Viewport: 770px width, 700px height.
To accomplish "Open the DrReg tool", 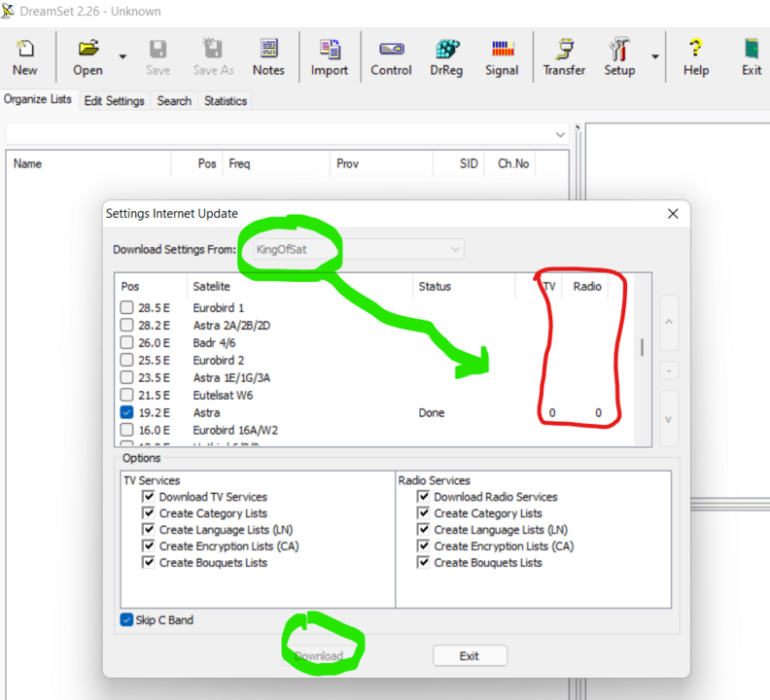I will click(447, 57).
